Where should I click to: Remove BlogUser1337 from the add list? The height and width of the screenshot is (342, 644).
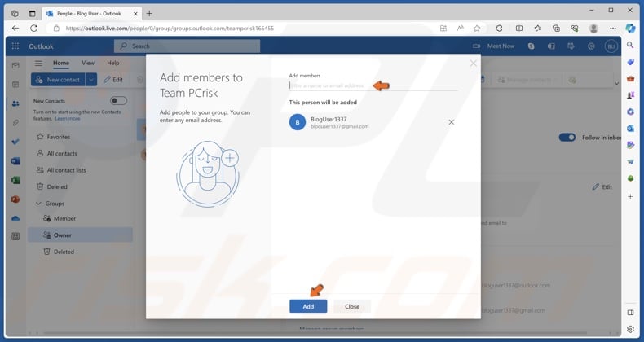tap(451, 122)
